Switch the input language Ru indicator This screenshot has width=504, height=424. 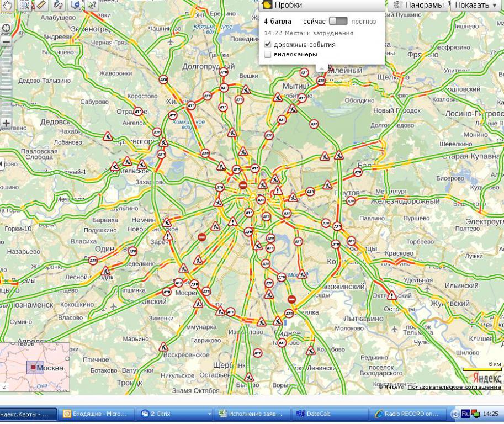tap(465, 414)
